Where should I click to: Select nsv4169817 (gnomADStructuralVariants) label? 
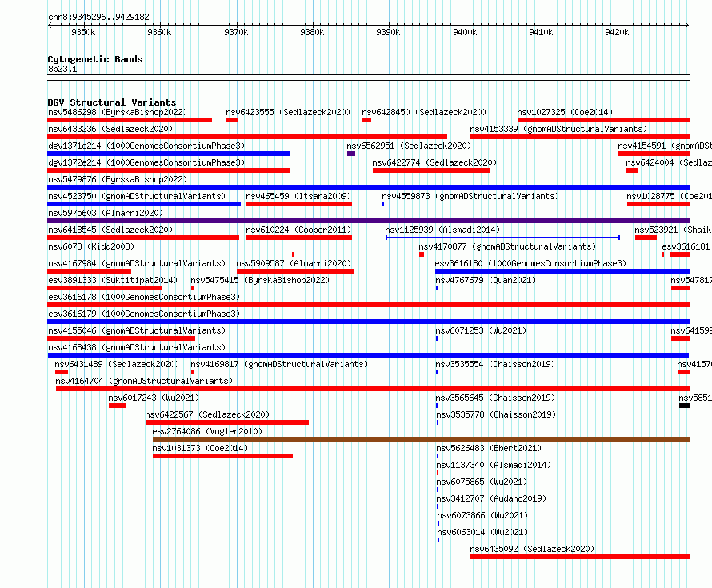click(279, 364)
